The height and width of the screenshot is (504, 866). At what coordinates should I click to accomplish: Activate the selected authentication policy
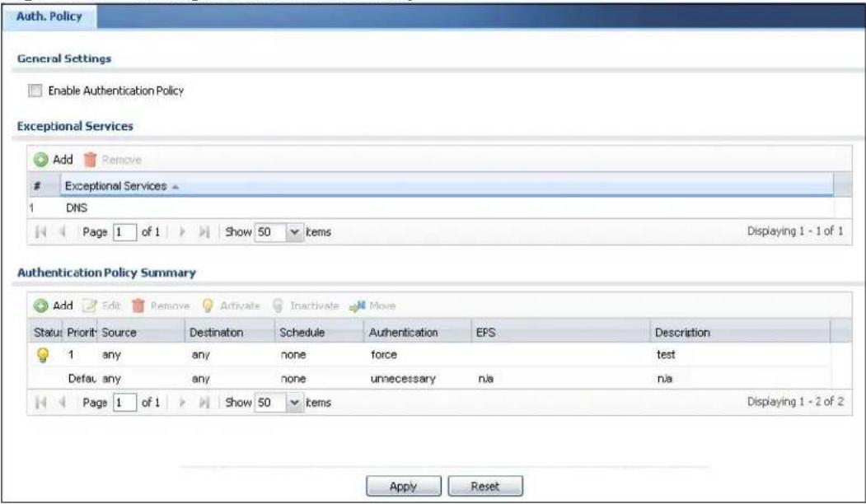[231, 306]
